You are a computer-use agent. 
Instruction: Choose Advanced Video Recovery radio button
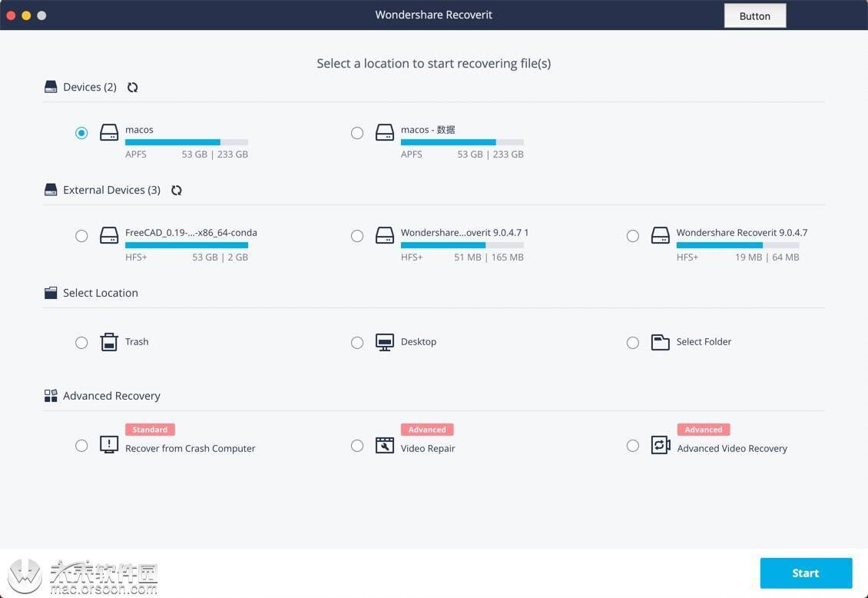tap(633, 446)
